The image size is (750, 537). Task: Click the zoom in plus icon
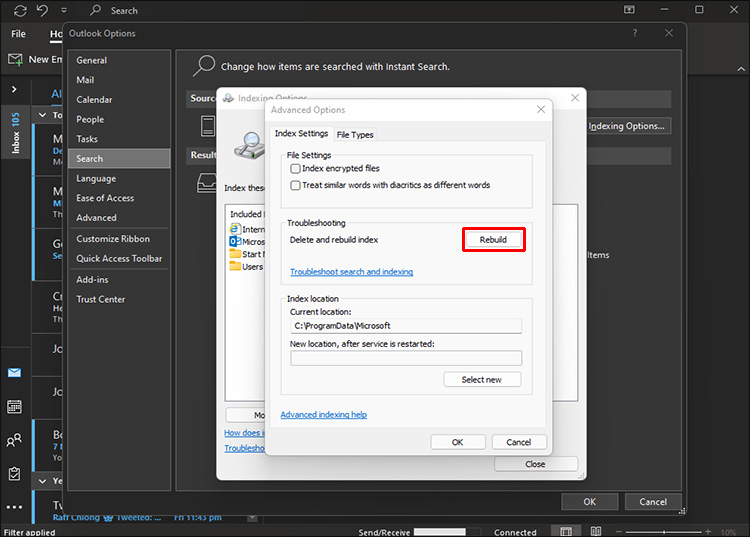(708, 532)
